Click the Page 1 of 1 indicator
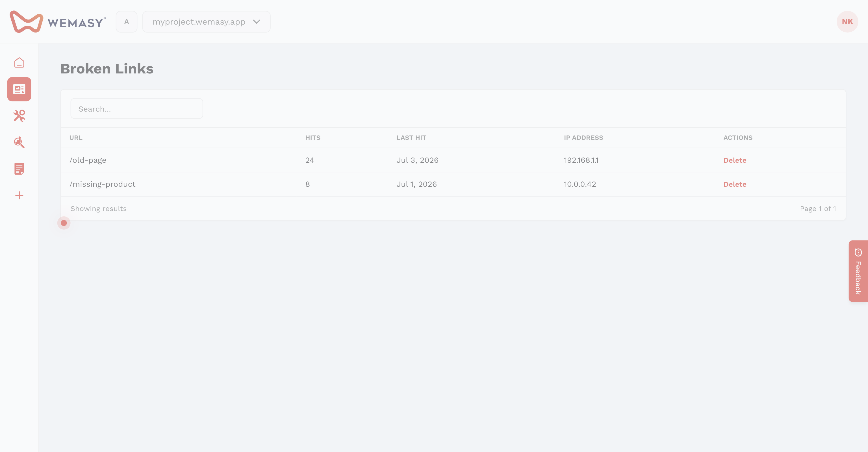The image size is (868, 452). pos(818,209)
